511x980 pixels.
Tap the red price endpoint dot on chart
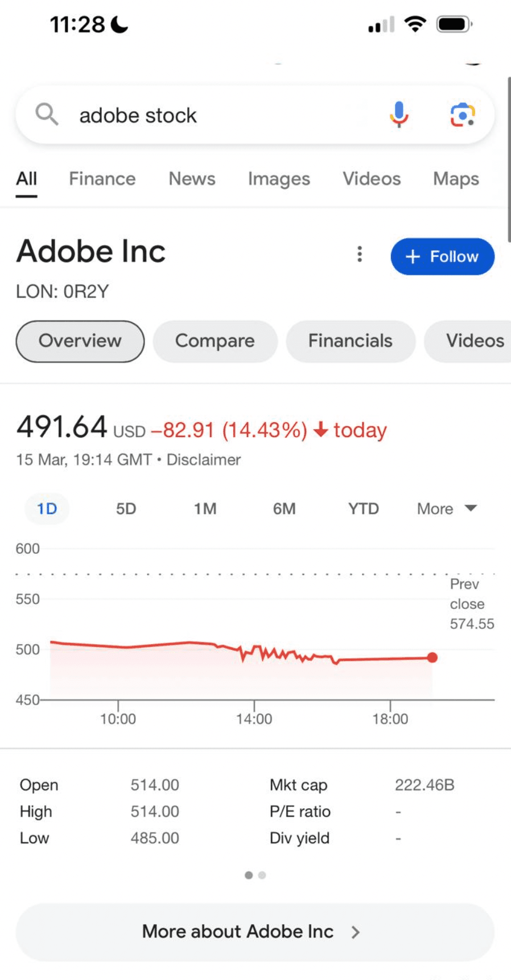click(x=432, y=658)
